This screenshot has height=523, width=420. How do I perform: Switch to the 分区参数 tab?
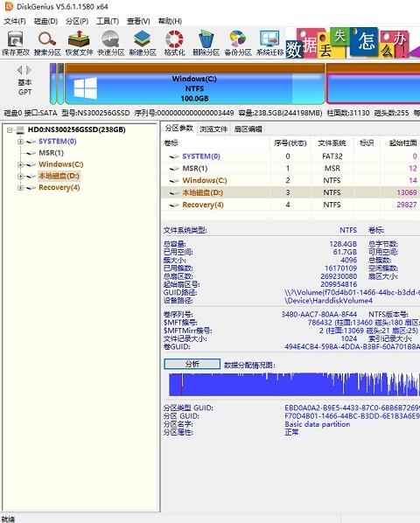179,129
